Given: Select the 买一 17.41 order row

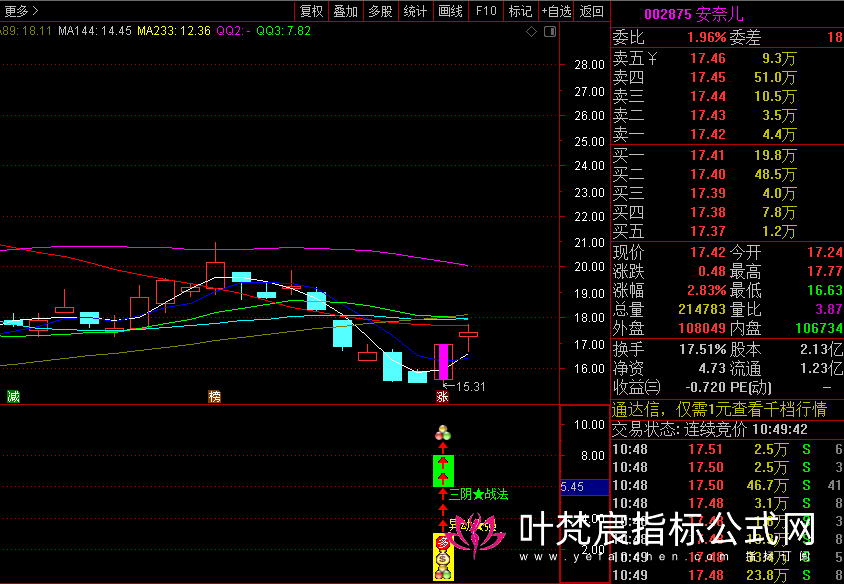Looking at the screenshot, I should coord(728,155).
